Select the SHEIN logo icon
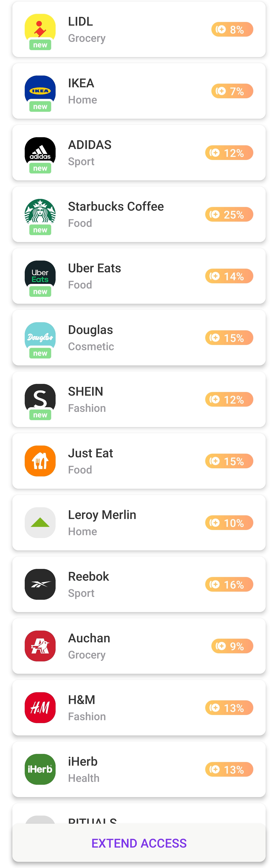Image resolution: width=278 pixels, height=868 pixels. [40, 399]
